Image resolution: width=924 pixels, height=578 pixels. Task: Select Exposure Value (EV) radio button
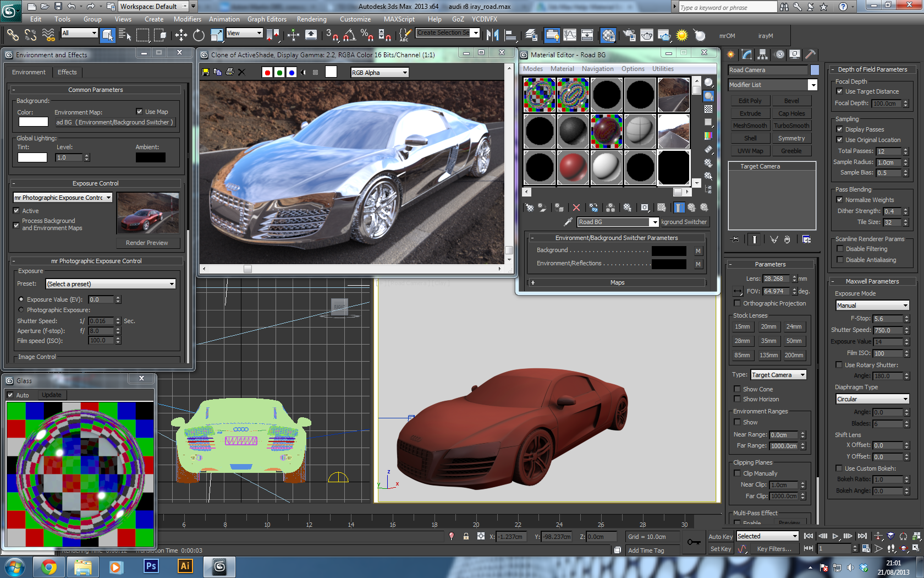[x=21, y=299]
